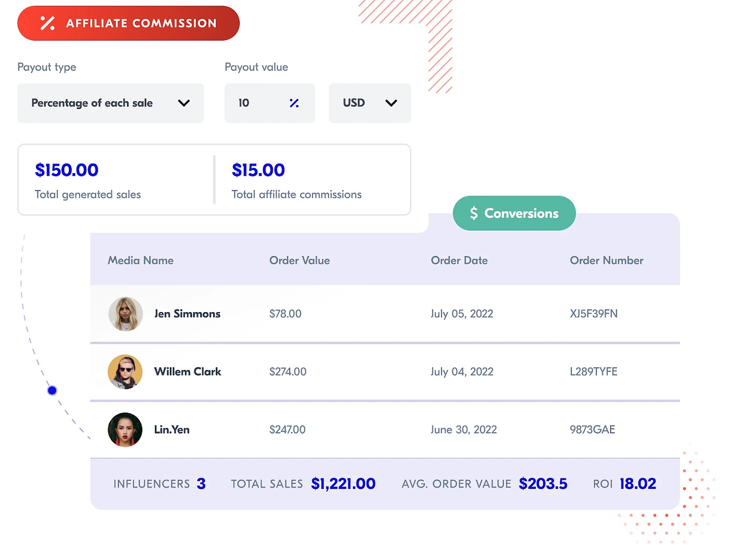Image resolution: width=729 pixels, height=560 pixels.
Task: Select the Conversions tab
Action: [x=514, y=213]
